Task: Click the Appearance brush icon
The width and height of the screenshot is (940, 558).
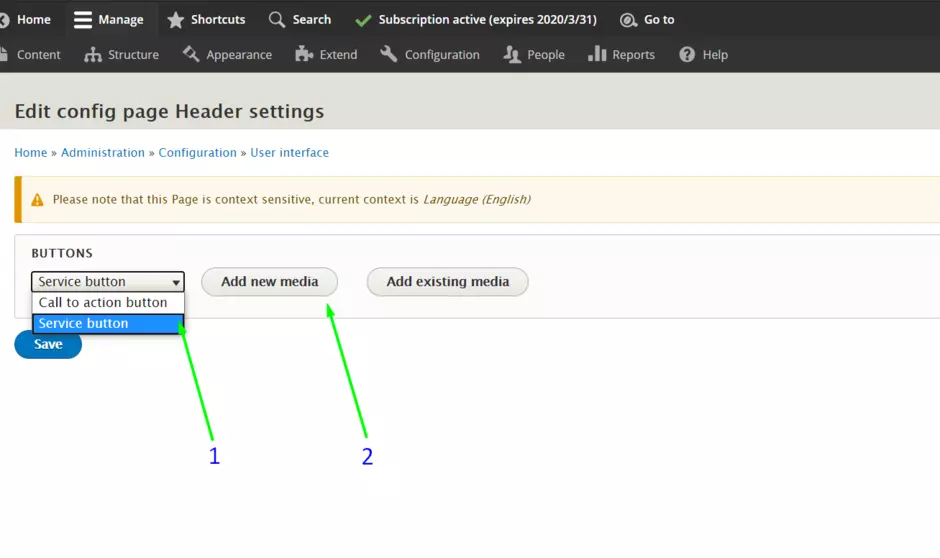Action: 191,54
